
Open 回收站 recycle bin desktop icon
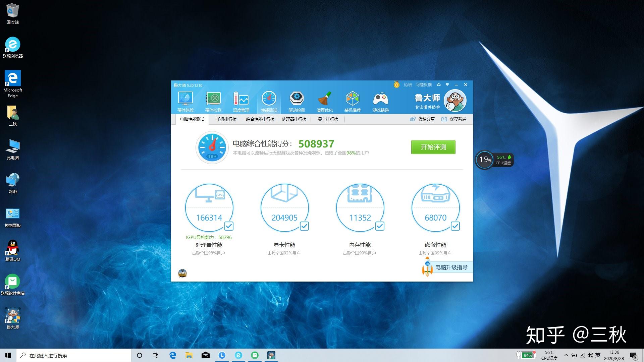(x=13, y=14)
